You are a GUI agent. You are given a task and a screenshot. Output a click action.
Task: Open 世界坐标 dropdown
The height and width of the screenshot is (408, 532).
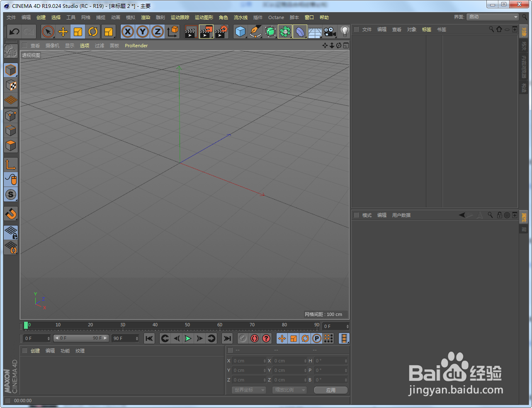(x=248, y=390)
